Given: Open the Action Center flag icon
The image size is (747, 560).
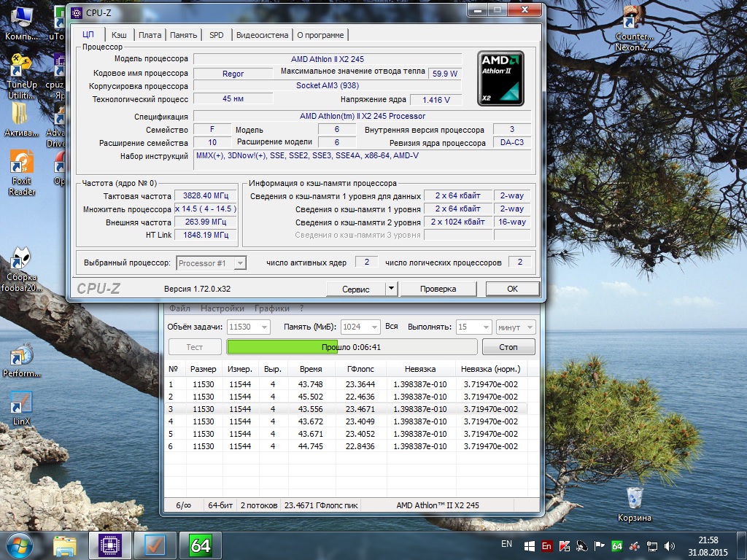Looking at the screenshot, I should (x=600, y=546).
